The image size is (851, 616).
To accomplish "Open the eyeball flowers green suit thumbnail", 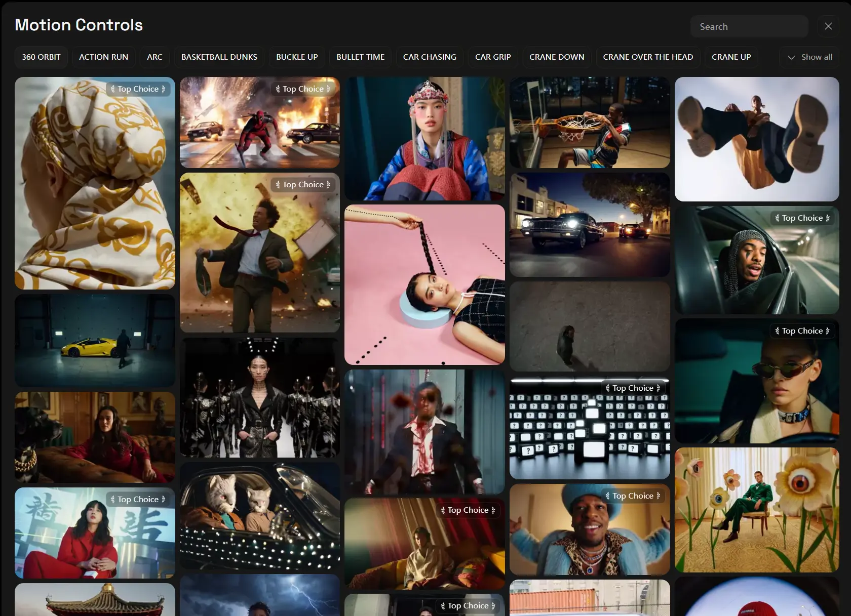I will 757,510.
